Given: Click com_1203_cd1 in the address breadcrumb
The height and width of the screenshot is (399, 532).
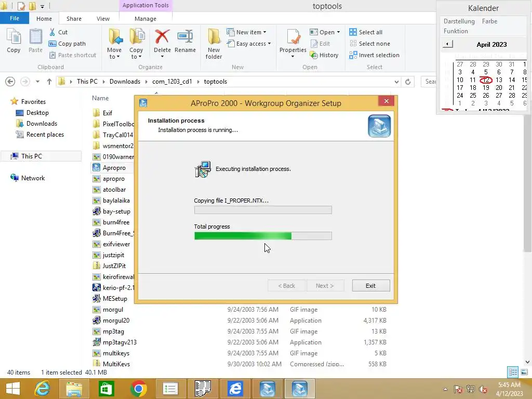Looking at the screenshot, I should pos(172,82).
